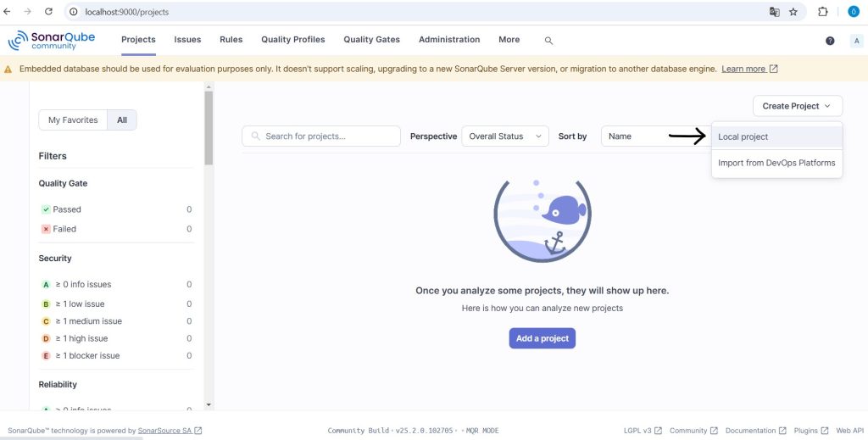
Task: Open Quality Profiles tab
Action: tap(292, 40)
